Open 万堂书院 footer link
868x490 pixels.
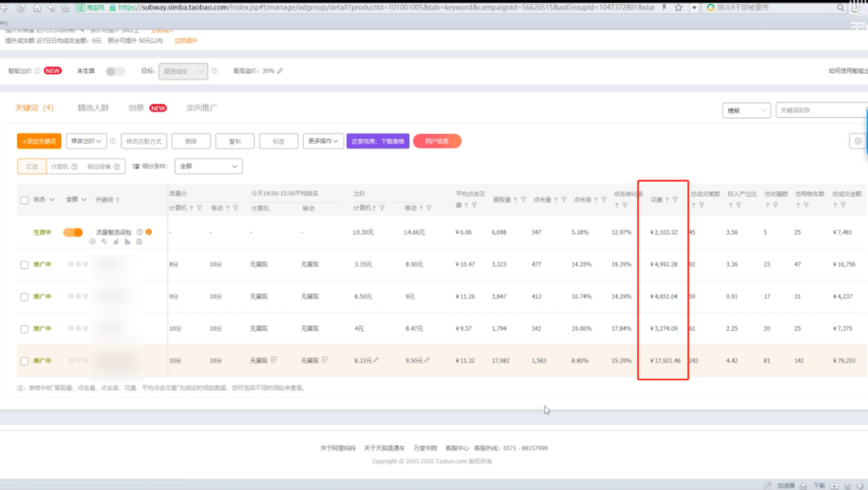pos(425,448)
